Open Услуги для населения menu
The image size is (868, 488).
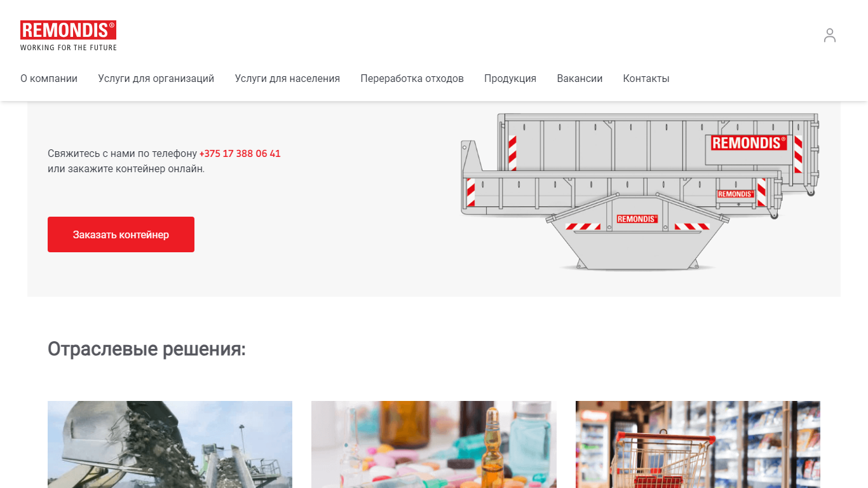coord(287,79)
